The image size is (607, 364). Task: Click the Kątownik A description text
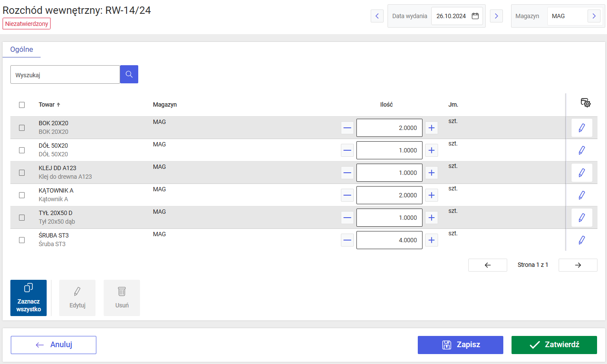click(53, 199)
